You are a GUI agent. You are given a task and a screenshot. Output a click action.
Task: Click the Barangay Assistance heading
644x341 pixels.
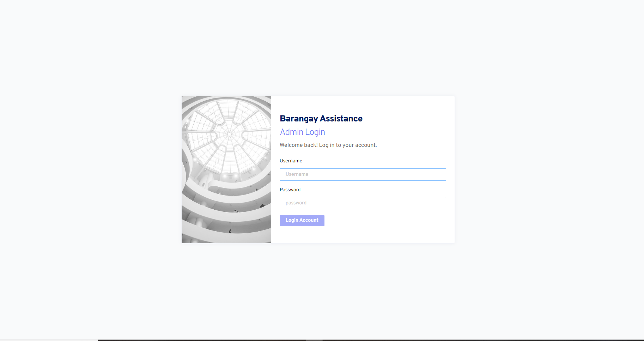coord(321,119)
